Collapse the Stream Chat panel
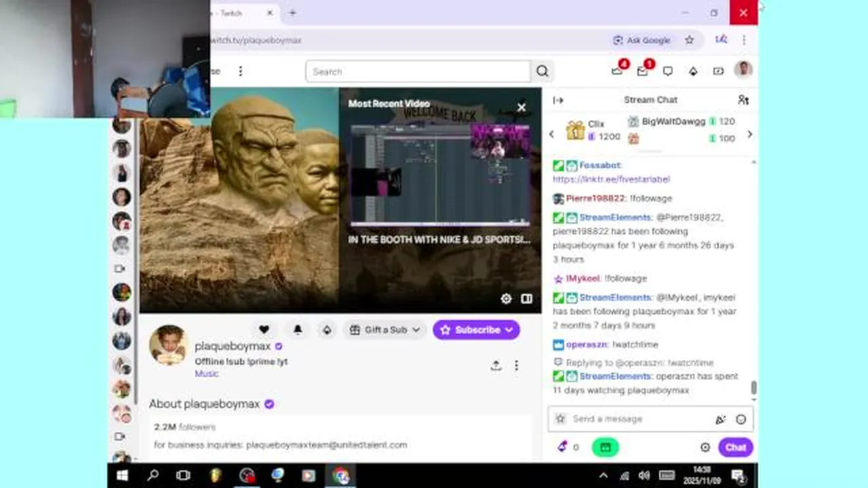Image resolution: width=868 pixels, height=488 pixels. click(558, 100)
